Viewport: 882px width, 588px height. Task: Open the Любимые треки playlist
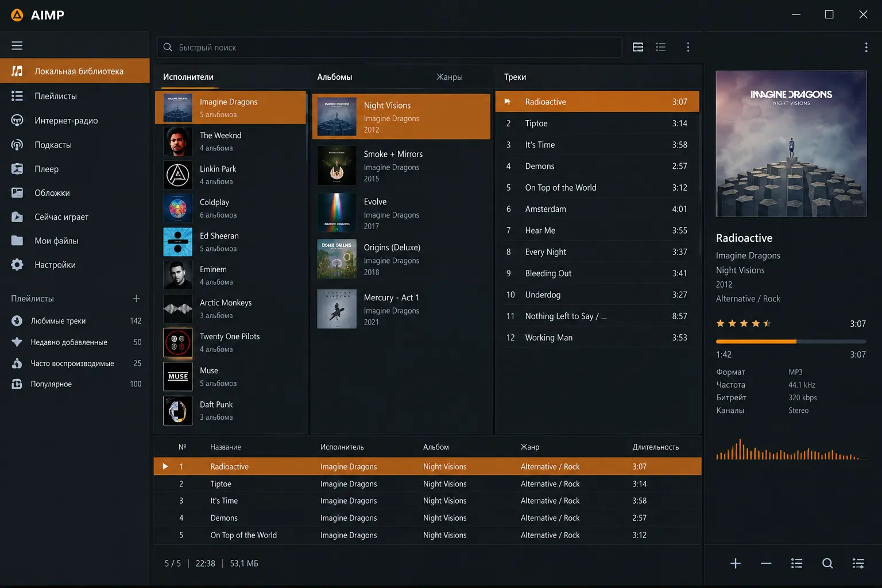coord(75,321)
